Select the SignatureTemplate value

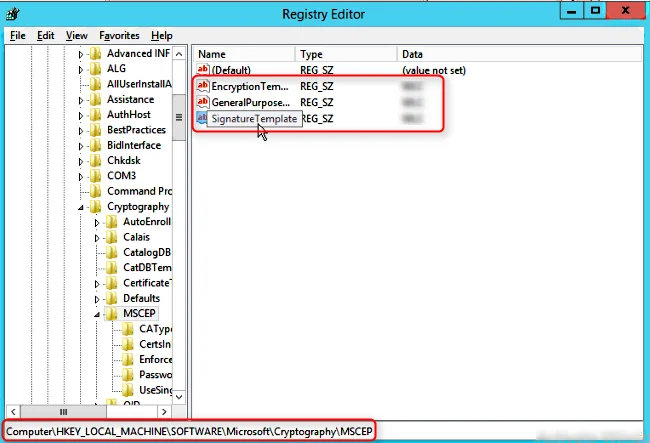pos(254,119)
